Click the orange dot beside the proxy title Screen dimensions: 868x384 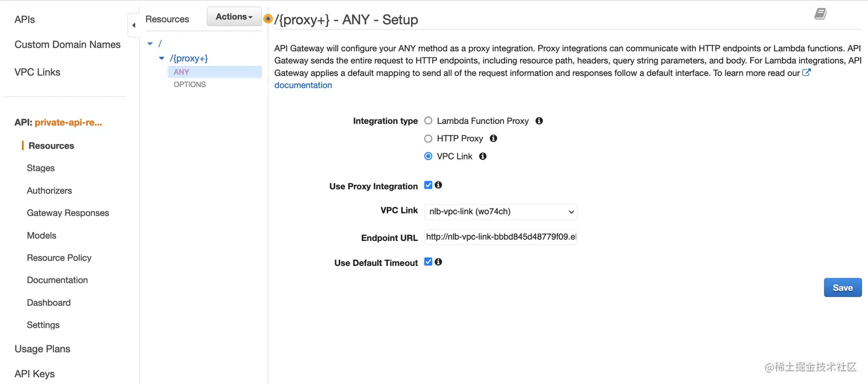pyautogui.click(x=268, y=19)
